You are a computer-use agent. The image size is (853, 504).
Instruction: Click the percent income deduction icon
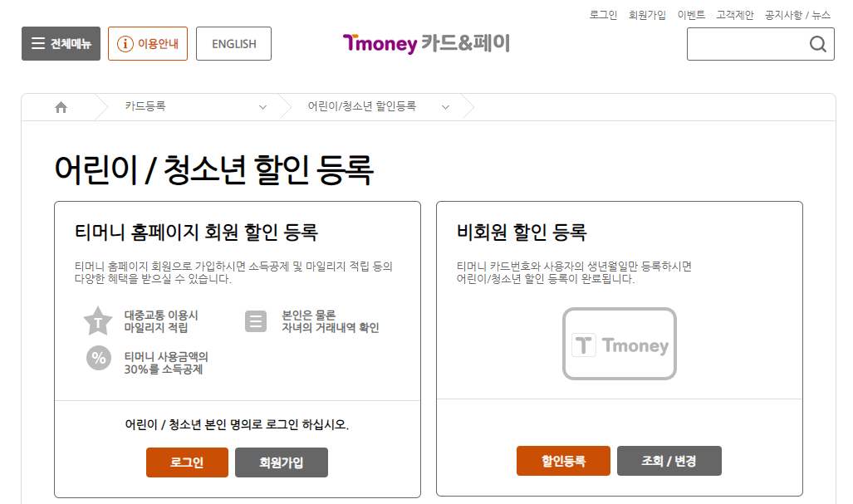coord(99,359)
